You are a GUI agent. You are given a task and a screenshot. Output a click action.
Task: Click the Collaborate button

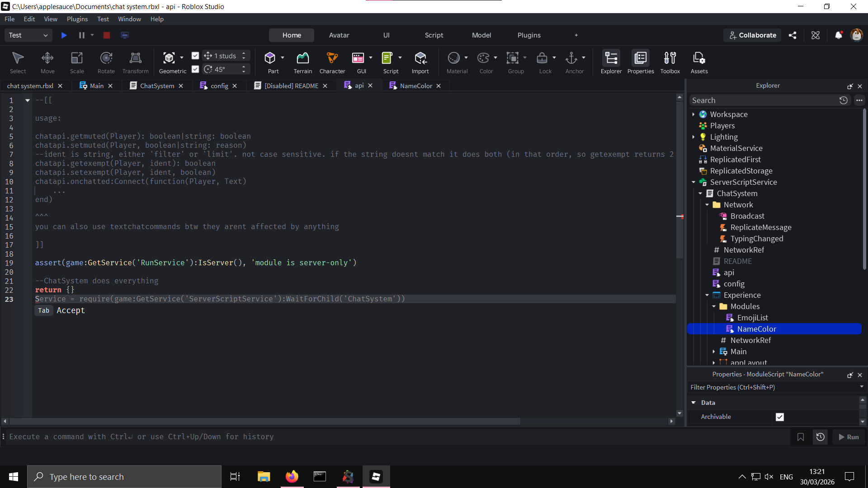[752, 35]
